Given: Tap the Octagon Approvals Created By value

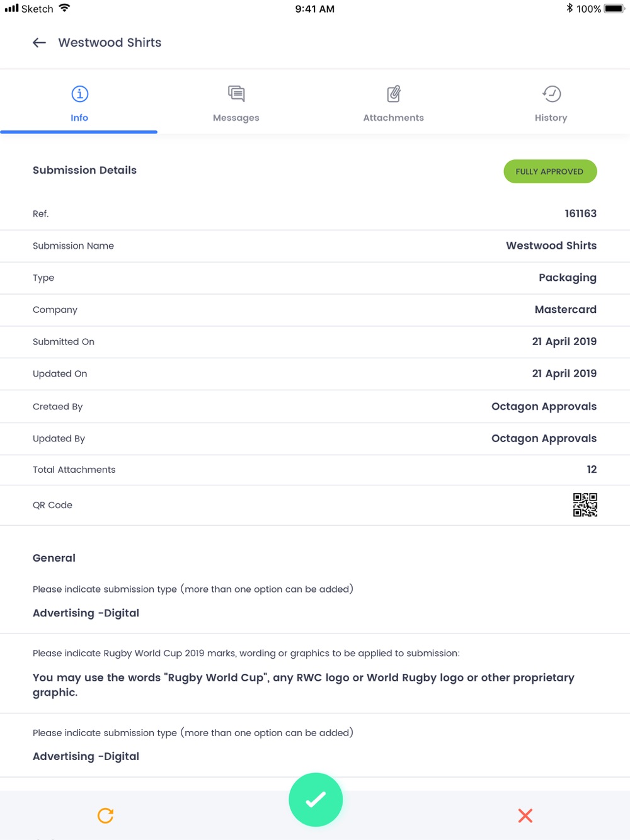Looking at the screenshot, I should tap(544, 407).
